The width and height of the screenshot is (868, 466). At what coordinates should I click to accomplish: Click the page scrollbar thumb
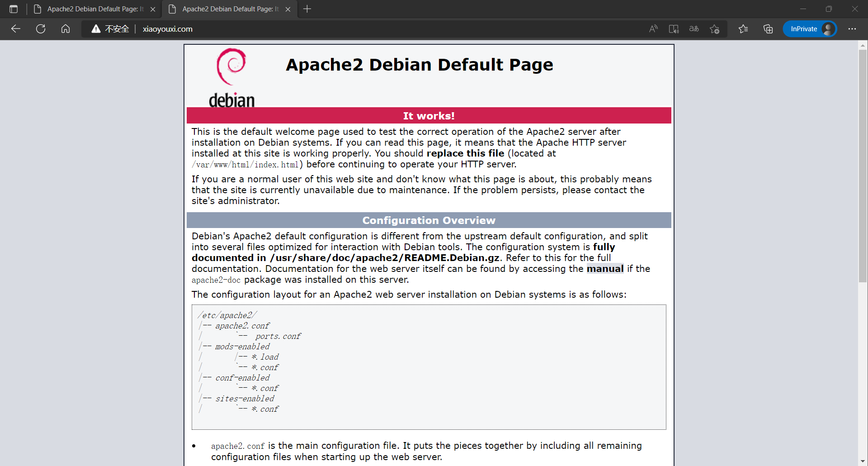point(863,165)
